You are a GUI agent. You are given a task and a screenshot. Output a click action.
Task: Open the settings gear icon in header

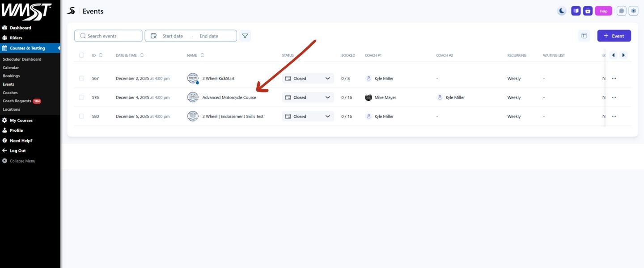(633, 11)
